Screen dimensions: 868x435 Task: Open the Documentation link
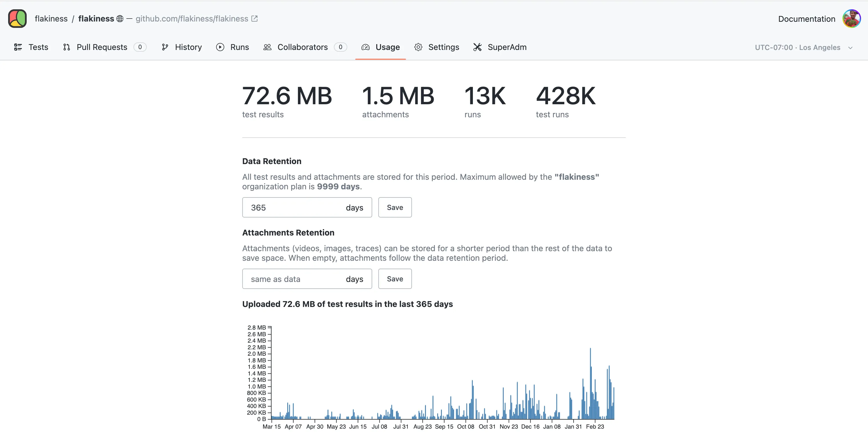806,19
